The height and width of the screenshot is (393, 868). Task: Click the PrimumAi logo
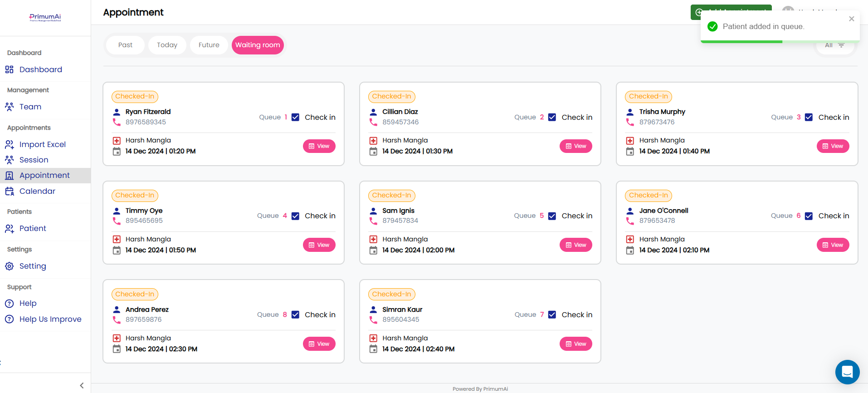(x=45, y=18)
